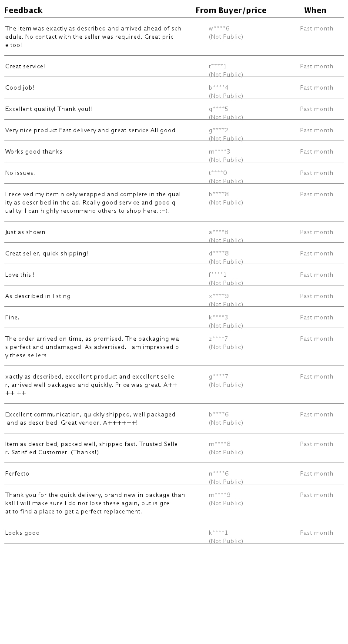Click buyer m****3 username
The image size is (348, 644).
tap(219, 152)
